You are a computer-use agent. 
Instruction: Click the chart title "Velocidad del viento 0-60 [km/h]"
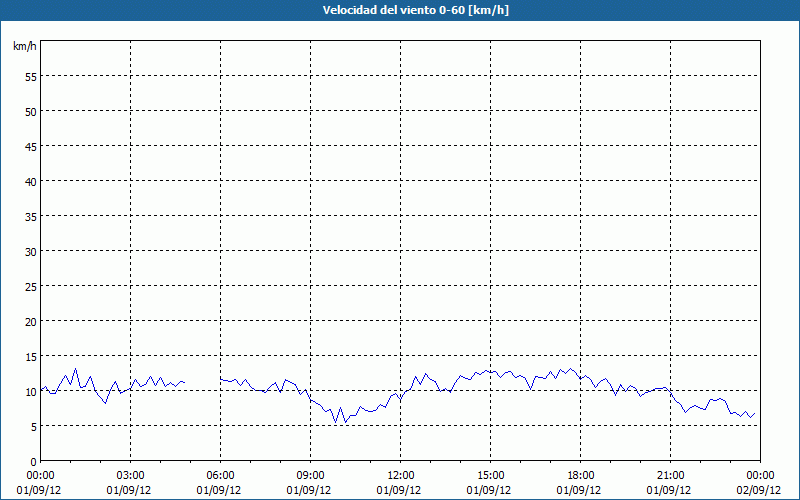(400, 10)
